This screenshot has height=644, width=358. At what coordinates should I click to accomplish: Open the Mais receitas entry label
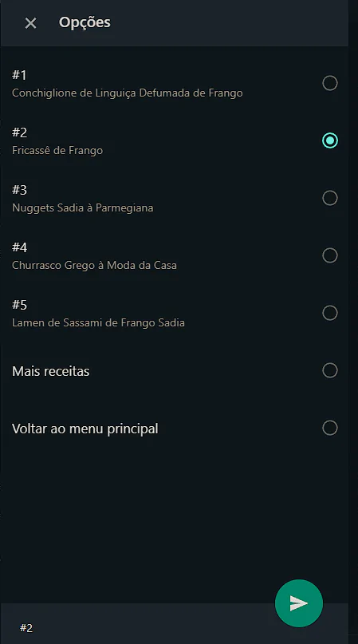(51, 371)
